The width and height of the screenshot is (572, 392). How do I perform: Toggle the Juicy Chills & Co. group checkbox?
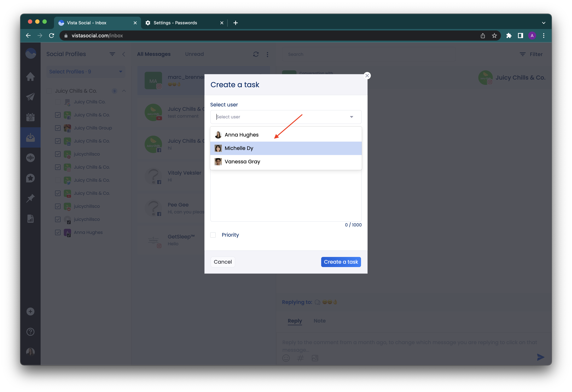(49, 91)
